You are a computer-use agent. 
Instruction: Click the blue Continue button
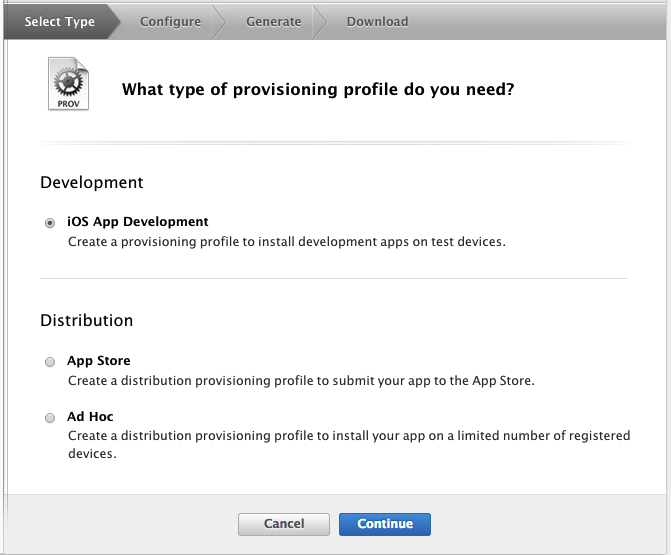pyautogui.click(x=385, y=524)
